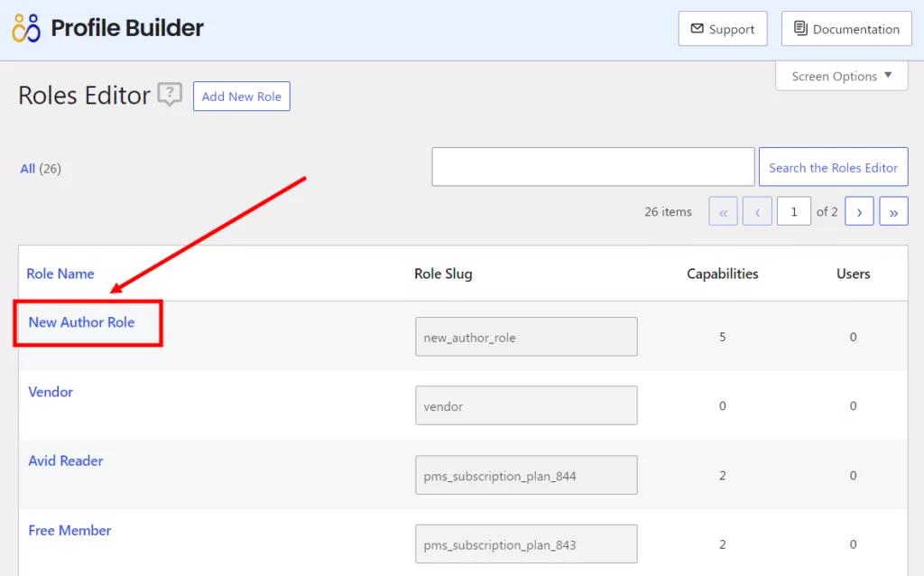This screenshot has width=924, height=576.
Task: Open the Documentation button
Action: (846, 28)
